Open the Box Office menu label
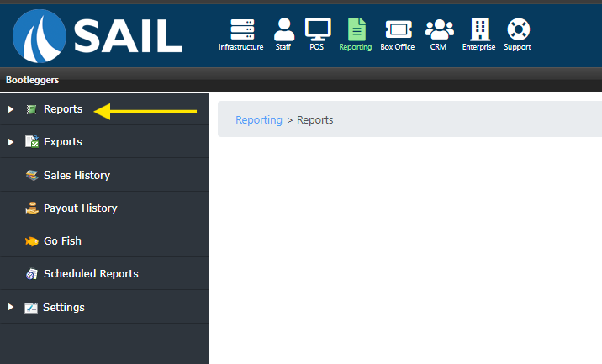Image resolution: width=602 pixels, height=364 pixels. pyautogui.click(x=398, y=47)
